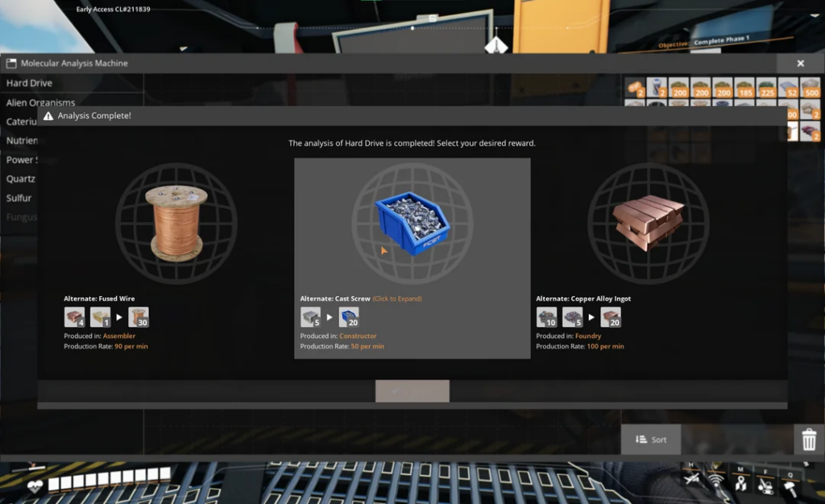Select the inventory slot showing 52

tap(788, 88)
